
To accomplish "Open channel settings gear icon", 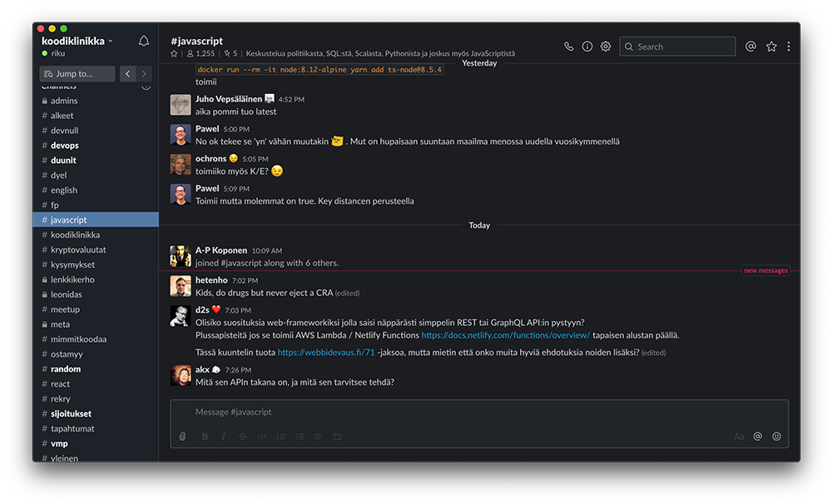I will 606,47.
